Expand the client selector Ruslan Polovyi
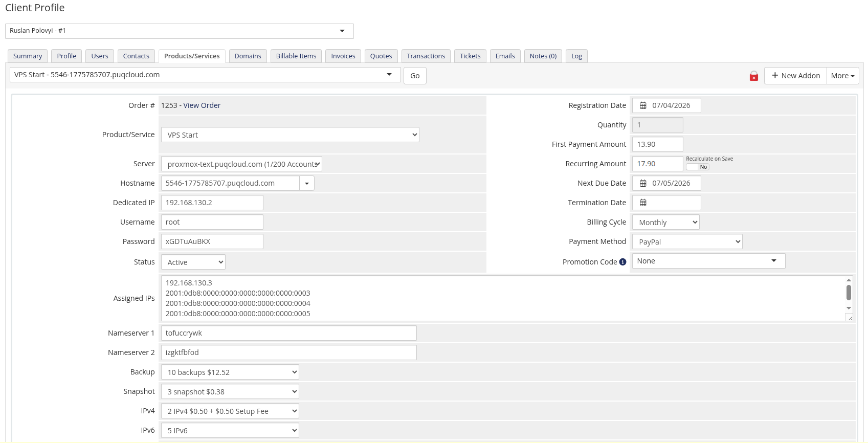The height and width of the screenshot is (443, 868). 179,31
